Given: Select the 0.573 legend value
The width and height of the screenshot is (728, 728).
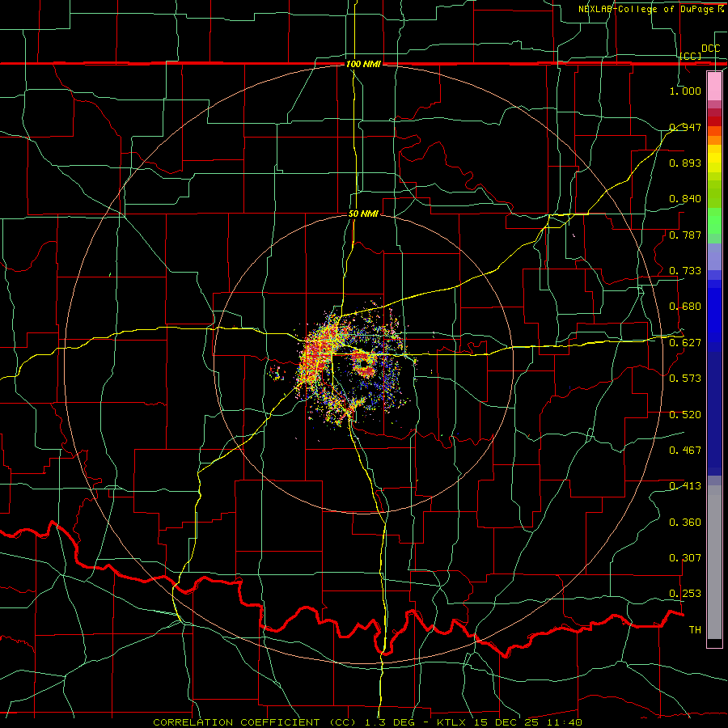Looking at the screenshot, I should [685, 379].
